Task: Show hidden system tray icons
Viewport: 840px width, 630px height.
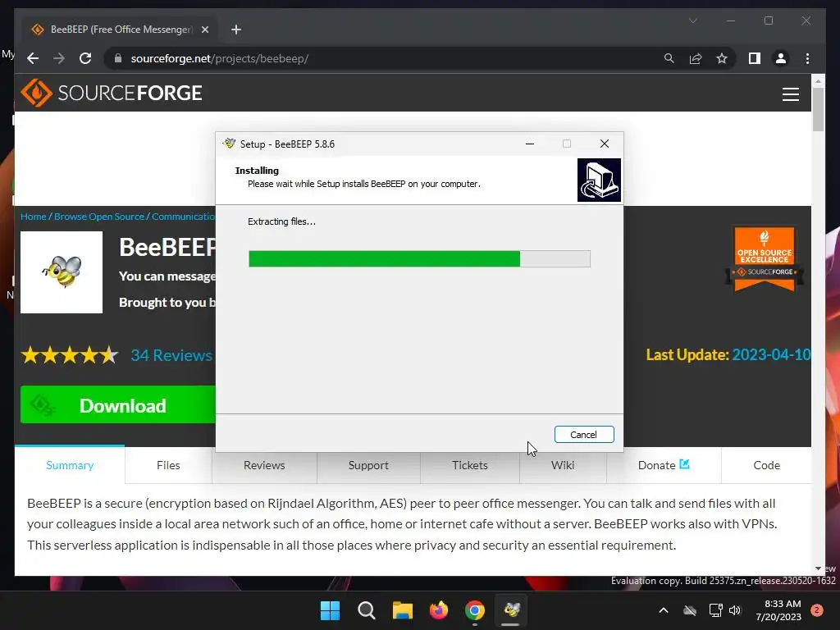Action: [663, 610]
